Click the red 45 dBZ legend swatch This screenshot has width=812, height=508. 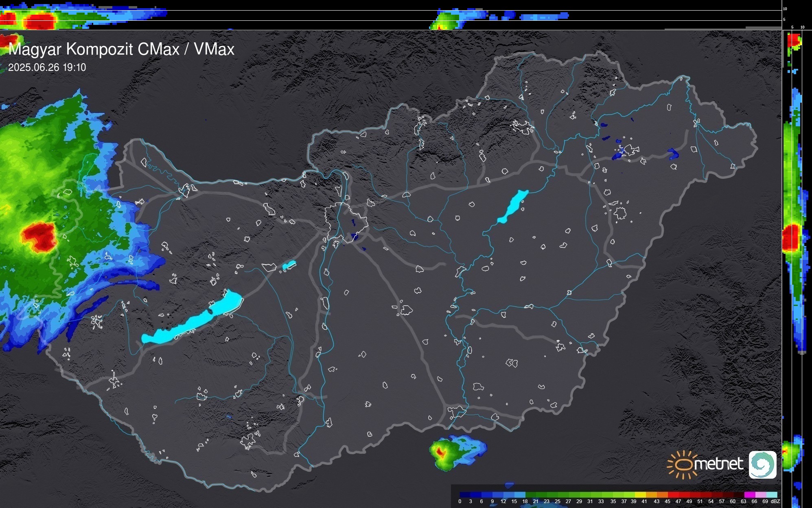(x=672, y=495)
